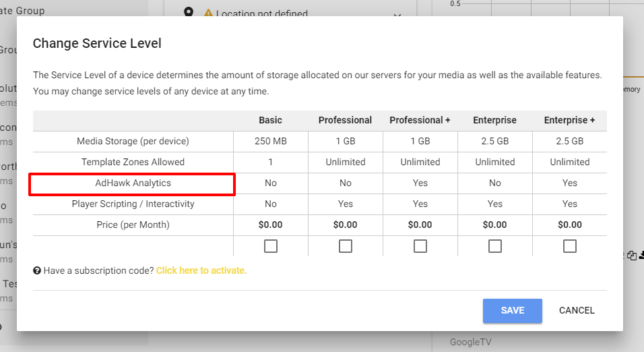The image size is (644, 352).
Task: Select Player Scripting / Interactivity row label
Action: [x=133, y=204]
